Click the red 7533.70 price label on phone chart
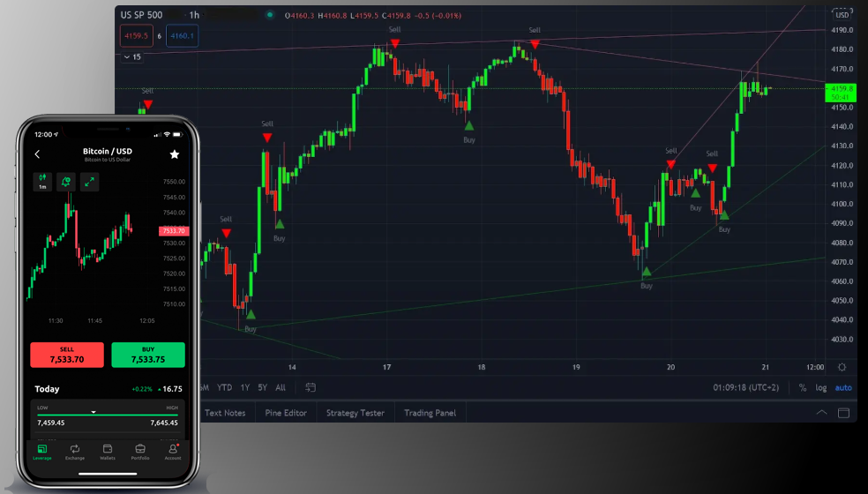This screenshot has height=494, width=868. pyautogui.click(x=174, y=231)
